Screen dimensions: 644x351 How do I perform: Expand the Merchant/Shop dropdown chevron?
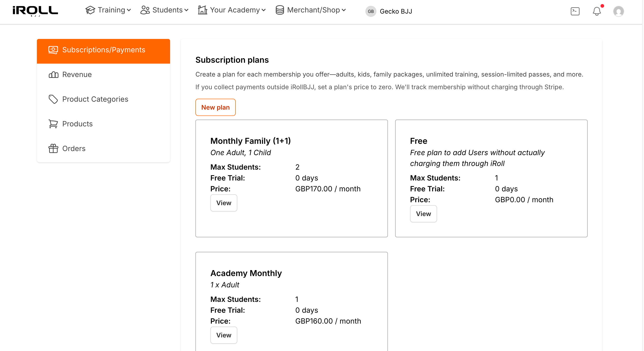point(344,10)
